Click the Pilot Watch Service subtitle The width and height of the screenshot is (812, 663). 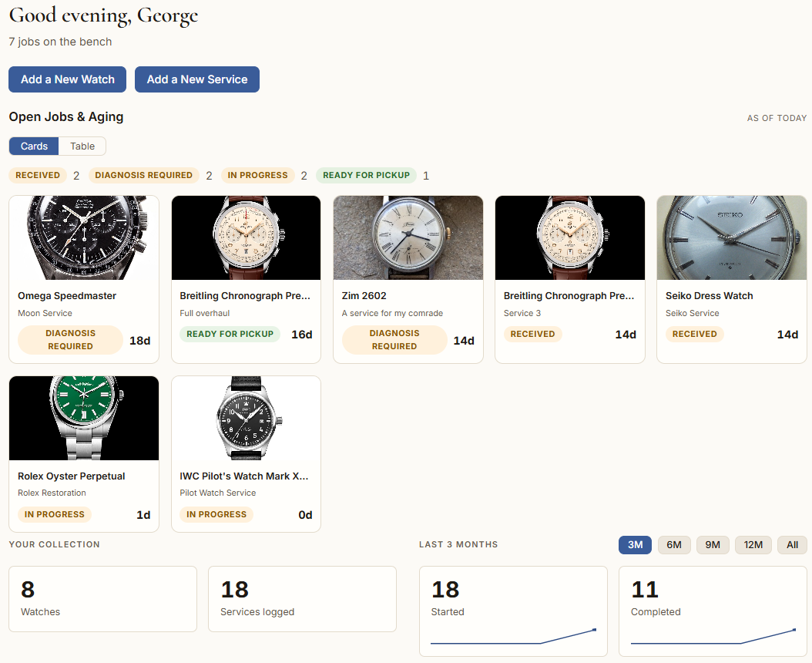click(217, 493)
